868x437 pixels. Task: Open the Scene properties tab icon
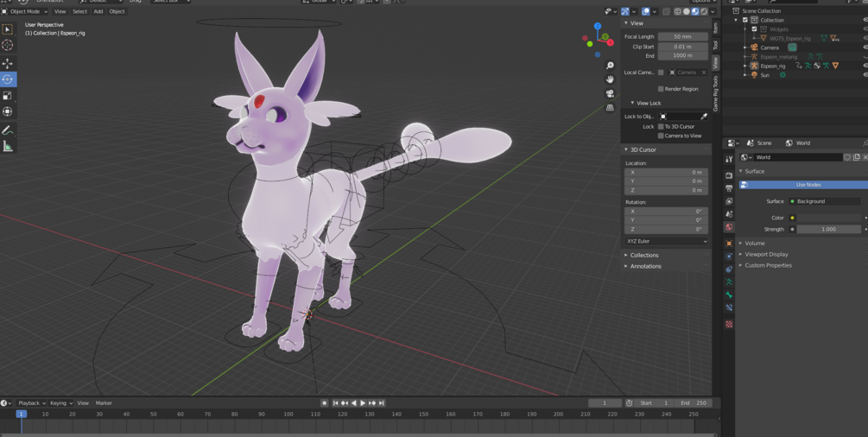[729, 214]
